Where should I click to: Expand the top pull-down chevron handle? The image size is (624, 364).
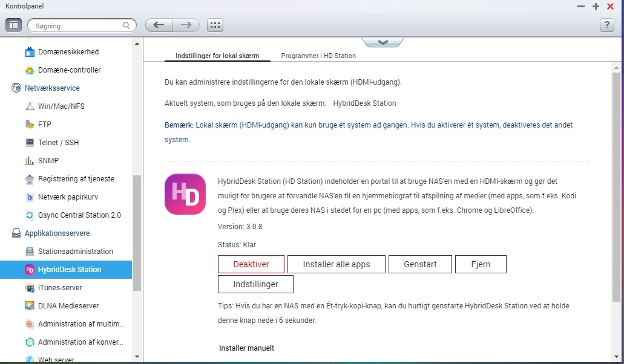pos(383,42)
